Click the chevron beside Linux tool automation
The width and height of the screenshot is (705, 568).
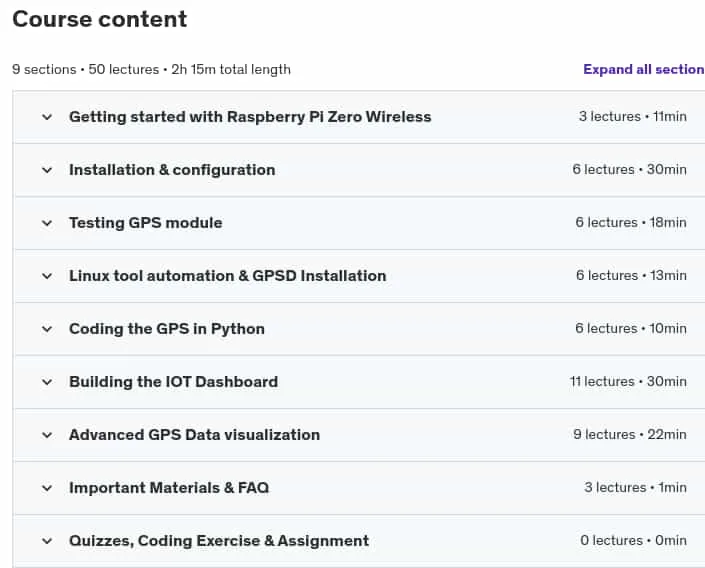[47, 276]
